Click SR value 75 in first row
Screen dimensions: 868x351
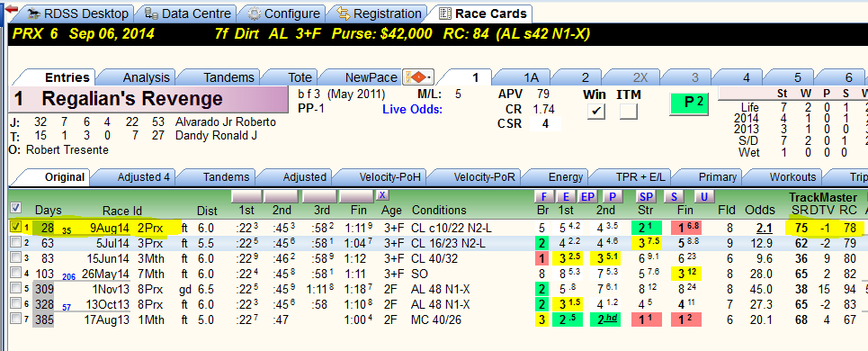(801, 227)
